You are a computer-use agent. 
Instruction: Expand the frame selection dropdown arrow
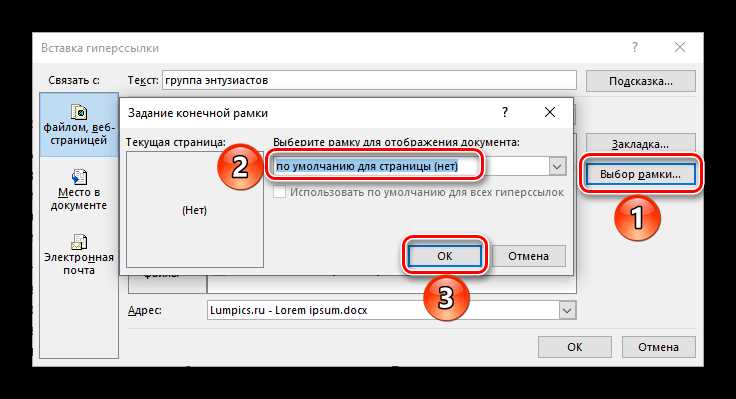pos(557,166)
